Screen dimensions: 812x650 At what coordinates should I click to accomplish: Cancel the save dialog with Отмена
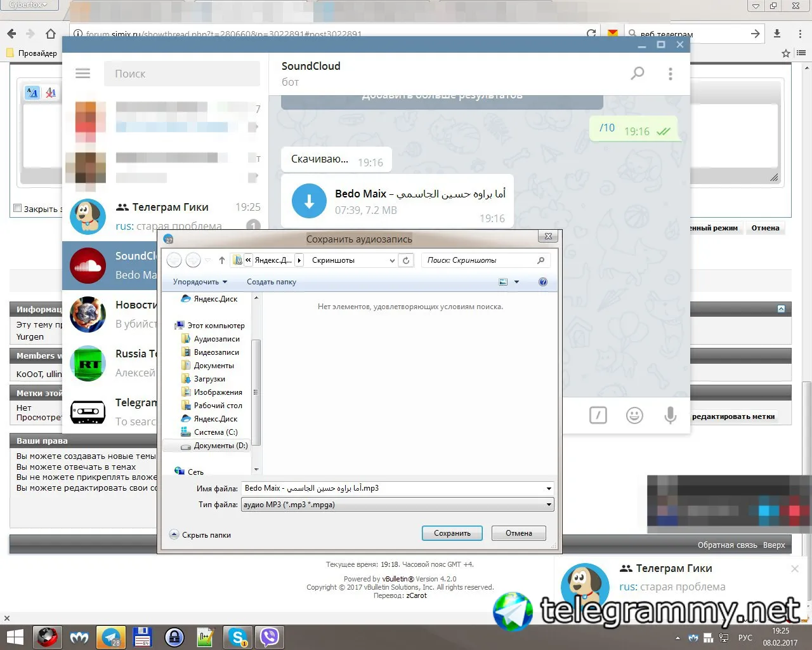519,533
